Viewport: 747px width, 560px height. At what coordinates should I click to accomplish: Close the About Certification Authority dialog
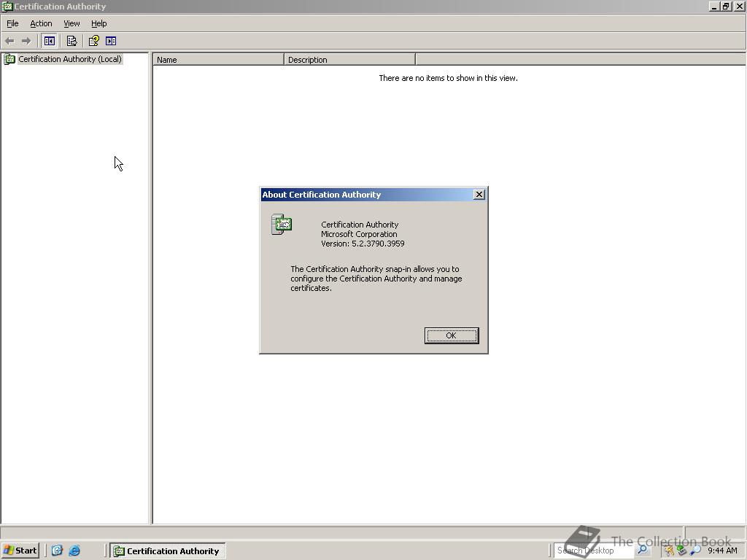[x=479, y=194]
